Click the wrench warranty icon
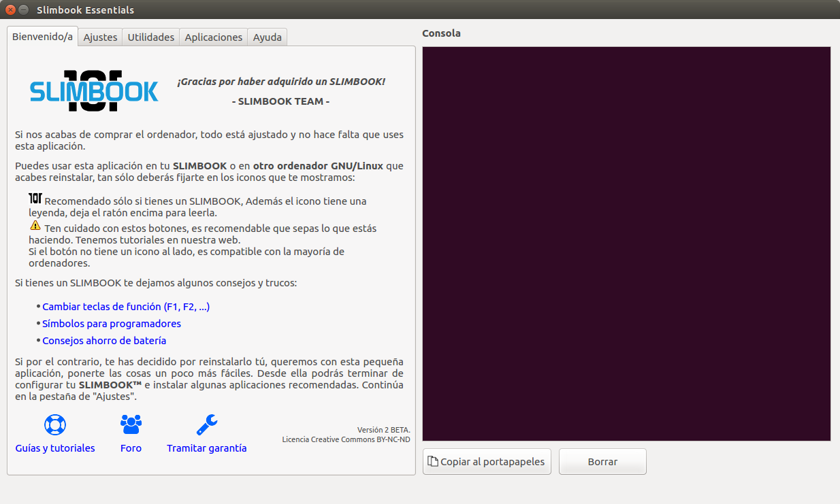 pos(206,424)
